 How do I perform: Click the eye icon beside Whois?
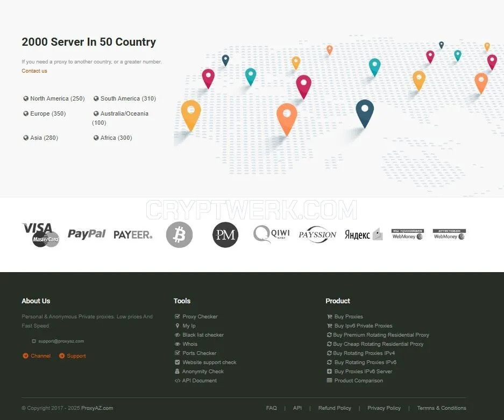point(177,344)
